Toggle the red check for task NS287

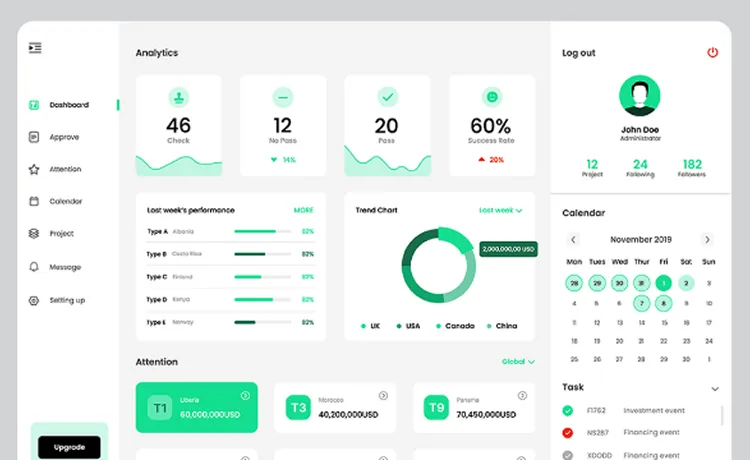point(568,432)
